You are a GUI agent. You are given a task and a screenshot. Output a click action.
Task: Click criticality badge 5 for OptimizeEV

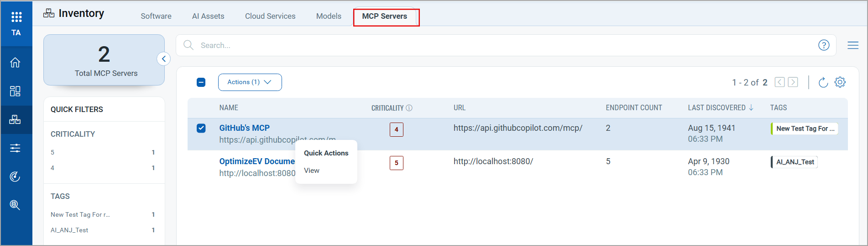point(397,163)
